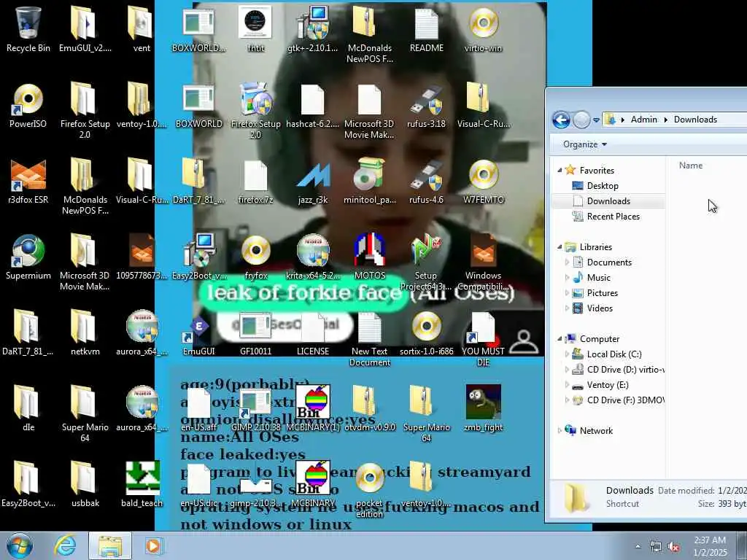Image resolution: width=747 pixels, height=560 pixels.
Task: Launch Internet Explorer from the taskbar
Action: pos(65,545)
